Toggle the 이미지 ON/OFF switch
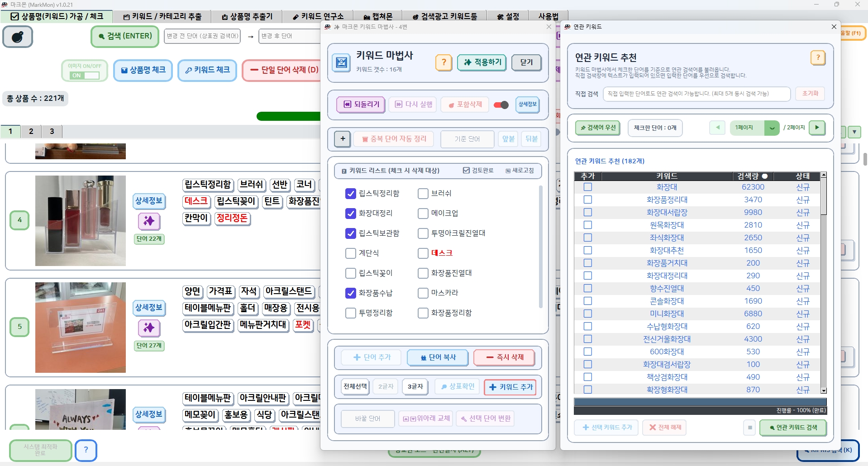Image resolution: width=868 pixels, height=466 pixels. [x=85, y=76]
